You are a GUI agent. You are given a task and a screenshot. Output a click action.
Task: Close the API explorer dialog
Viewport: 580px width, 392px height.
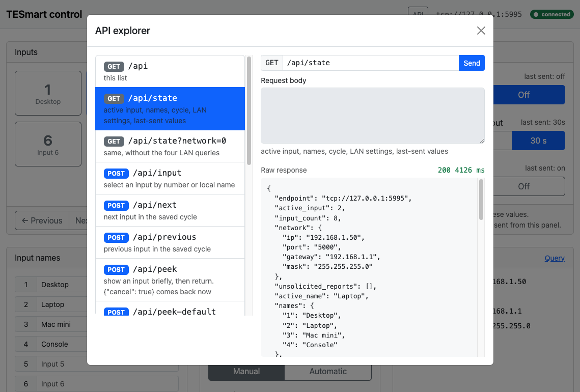click(x=481, y=31)
